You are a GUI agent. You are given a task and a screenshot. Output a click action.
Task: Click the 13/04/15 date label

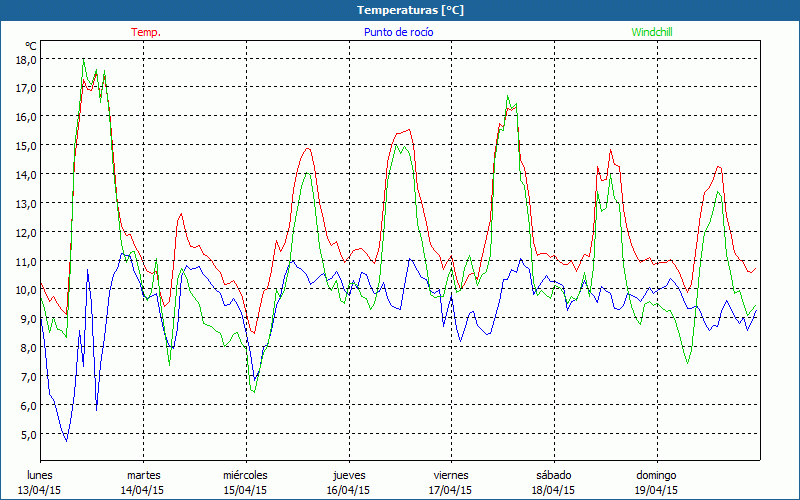point(40,490)
